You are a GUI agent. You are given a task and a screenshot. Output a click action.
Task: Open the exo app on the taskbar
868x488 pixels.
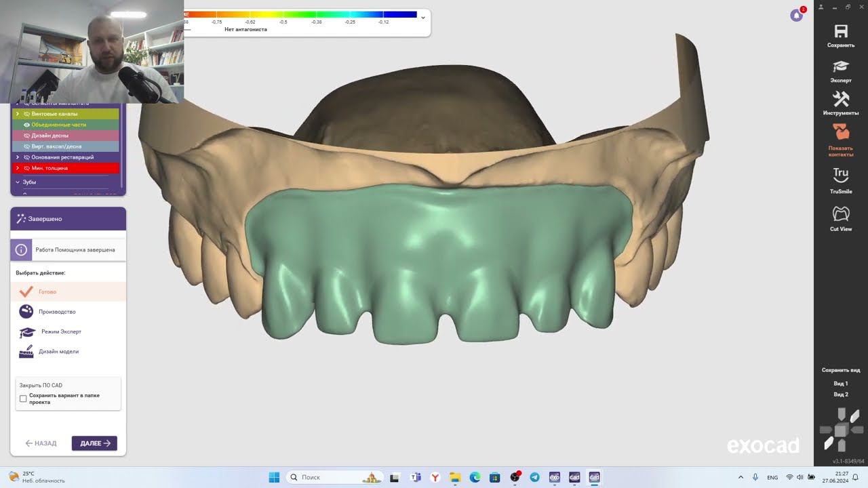(x=554, y=477)
